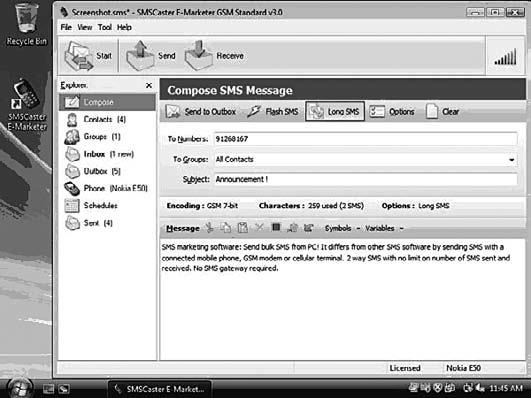Click the Clear button
This screenshot has height=398, width=531.
pos(443,111)
